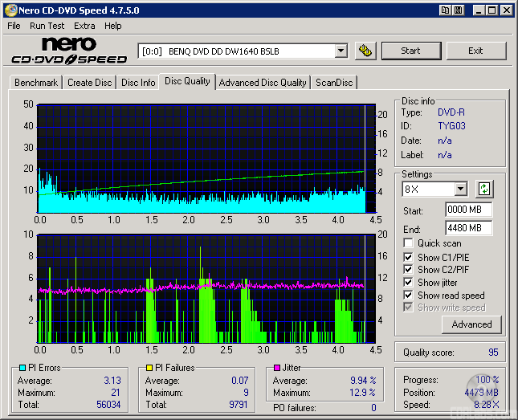
Task: Uncheck Show C1/PIE checkbox
Action: pos(409,256)
